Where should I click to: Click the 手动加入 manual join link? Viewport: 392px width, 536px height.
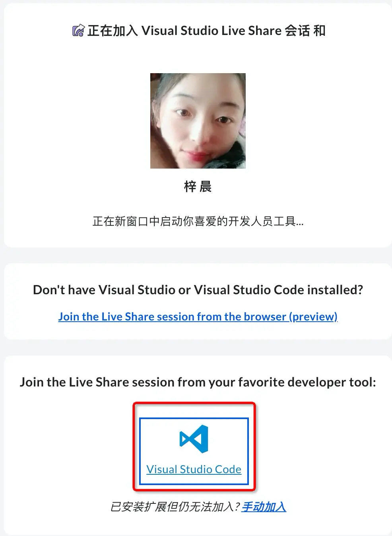point(264,507)
